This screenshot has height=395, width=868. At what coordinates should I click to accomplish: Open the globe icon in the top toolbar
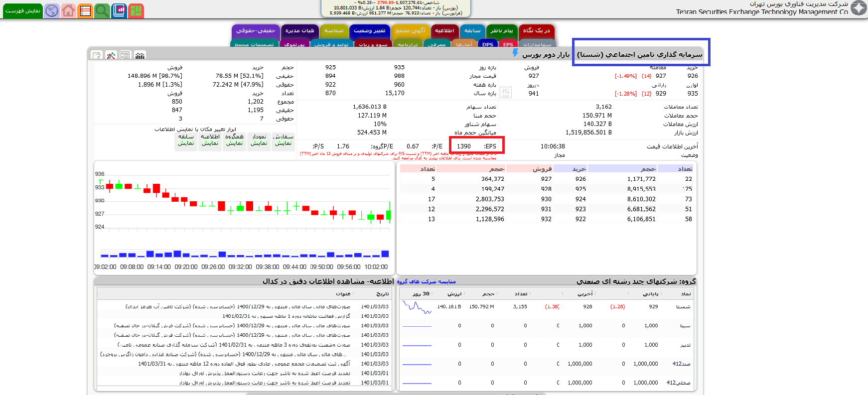point(52,10)
